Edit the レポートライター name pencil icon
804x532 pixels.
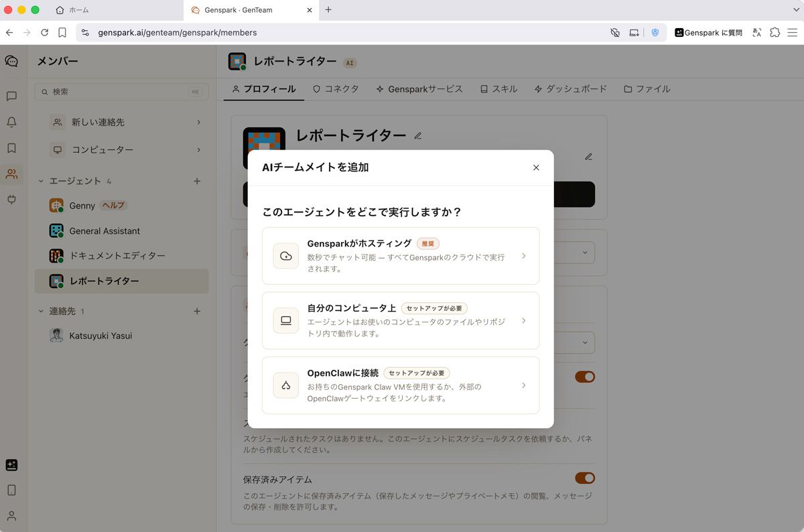click(x=418, y=135)
